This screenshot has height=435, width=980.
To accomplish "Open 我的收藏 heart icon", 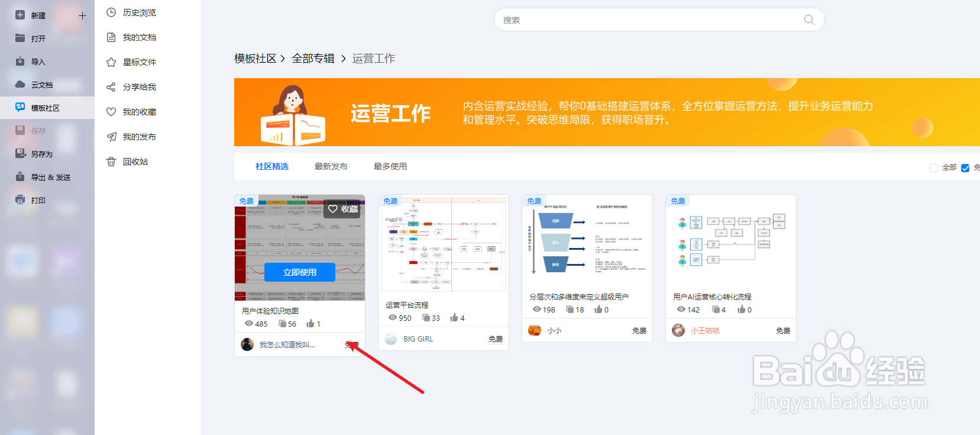I will point(111,112).
